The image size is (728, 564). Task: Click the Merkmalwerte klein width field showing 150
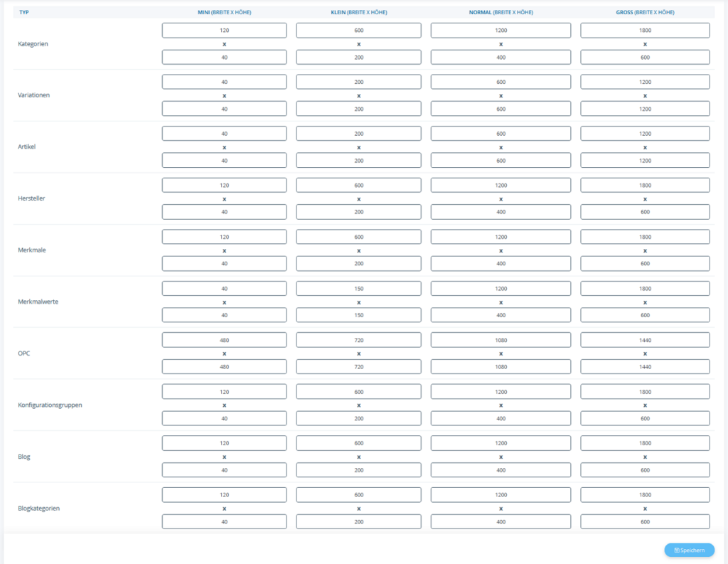point(358,289)
